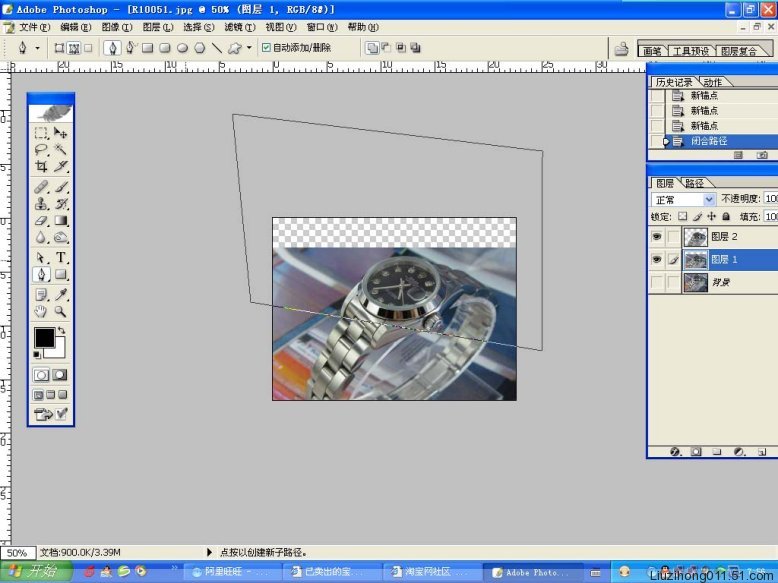This screenshot has height=583, width=778.
Task: Select the Healing Brush tool
Action: click(x=41, y=187)
